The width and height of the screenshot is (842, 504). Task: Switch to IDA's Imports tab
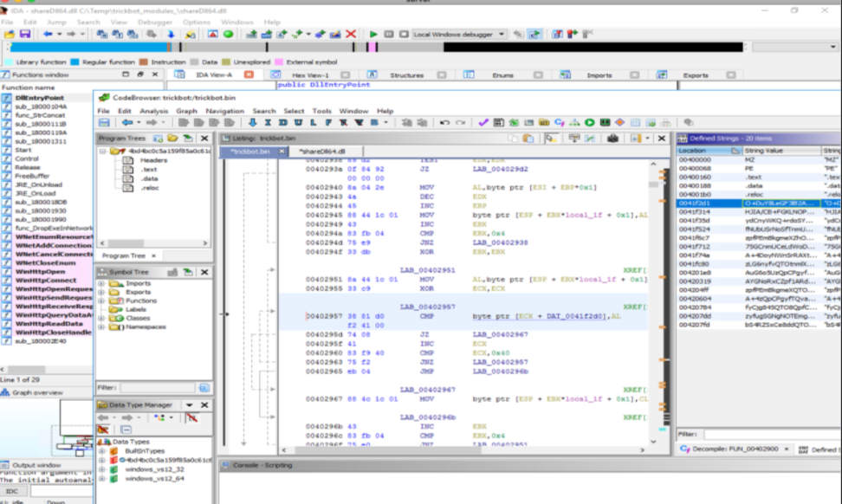599,75
